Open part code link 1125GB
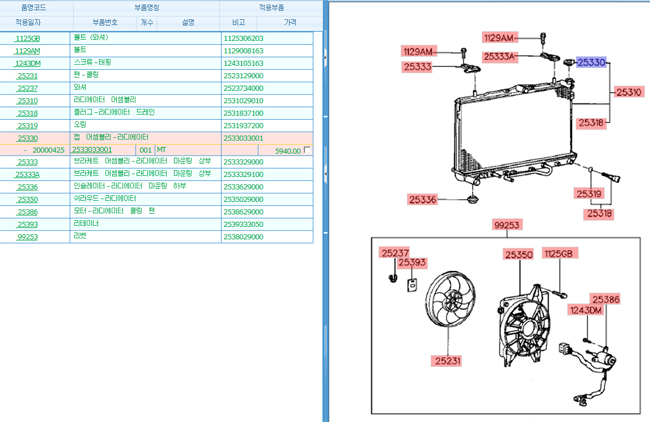Image resolution: width=650 pixels, height=422 pixels. pyautogui.click(x=27, y=39)
